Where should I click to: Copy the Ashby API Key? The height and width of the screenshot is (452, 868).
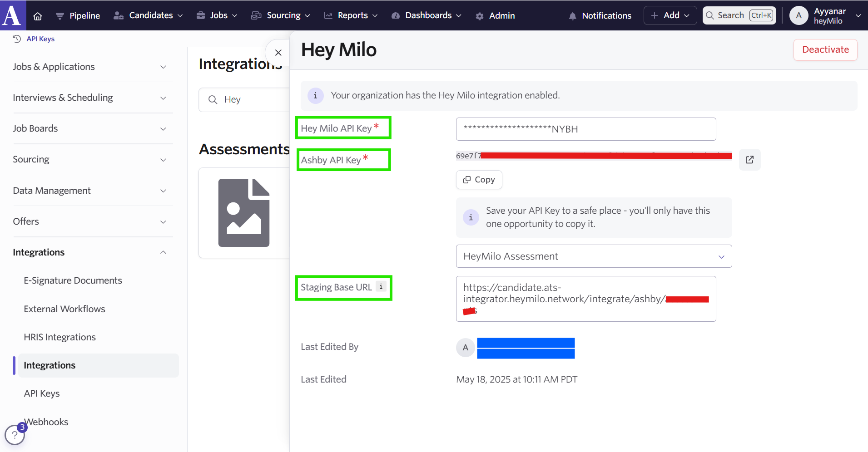pyautogui.click(x=479, y=180)
